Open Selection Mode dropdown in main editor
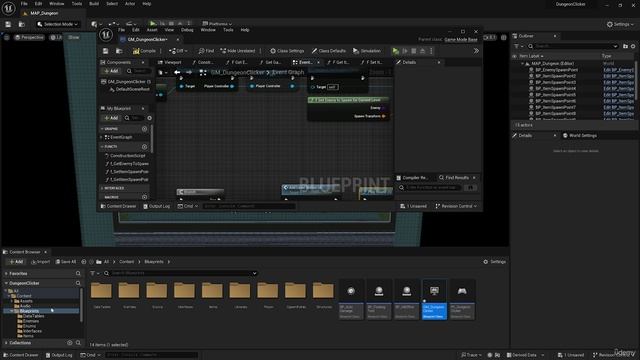Screen dimensions: 640x360 pos(58,24)
